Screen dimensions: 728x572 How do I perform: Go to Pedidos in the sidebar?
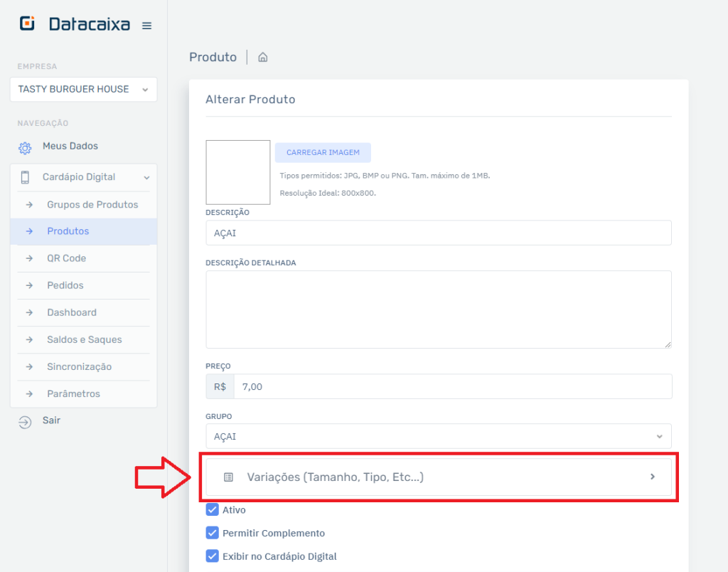tap(65, 285)
